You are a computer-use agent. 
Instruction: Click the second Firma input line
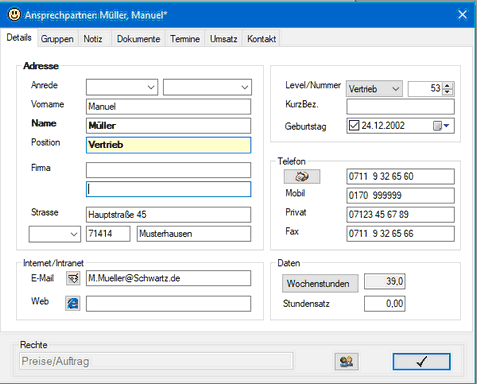pos(168,189)
